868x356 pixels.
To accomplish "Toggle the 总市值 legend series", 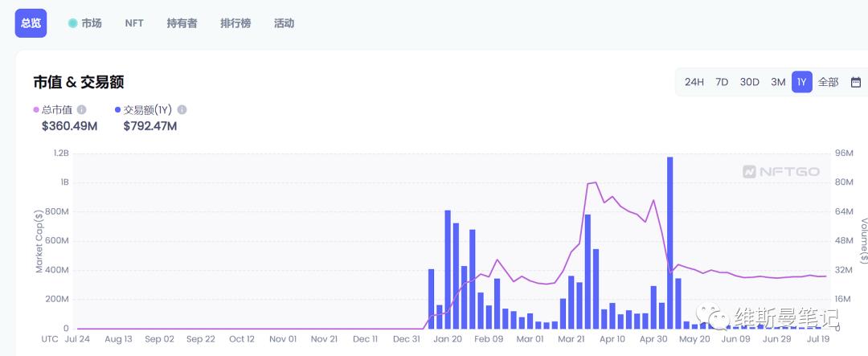I will [55, 109].
